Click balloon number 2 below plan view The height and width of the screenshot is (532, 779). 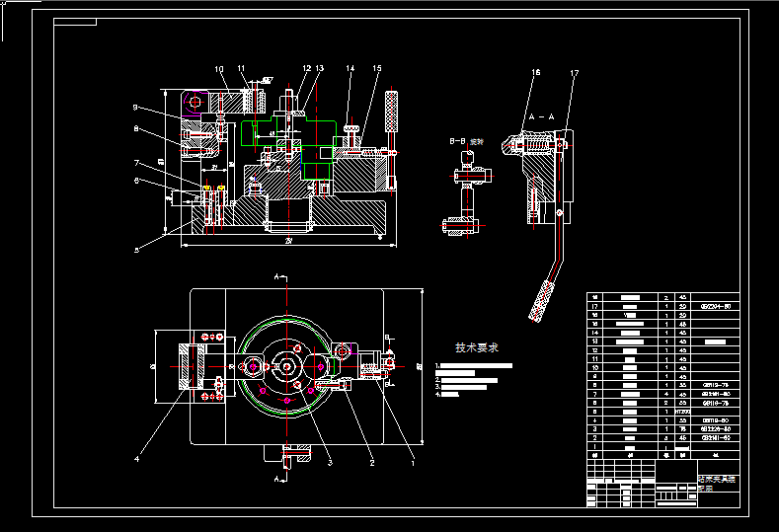click(x=372, y=463)
